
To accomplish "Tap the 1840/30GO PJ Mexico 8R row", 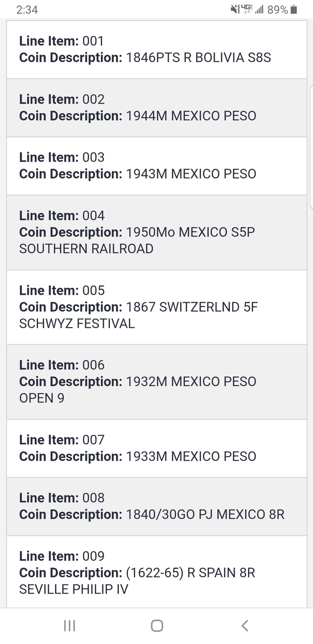I will pyautogui.click(x=156, y=506).
